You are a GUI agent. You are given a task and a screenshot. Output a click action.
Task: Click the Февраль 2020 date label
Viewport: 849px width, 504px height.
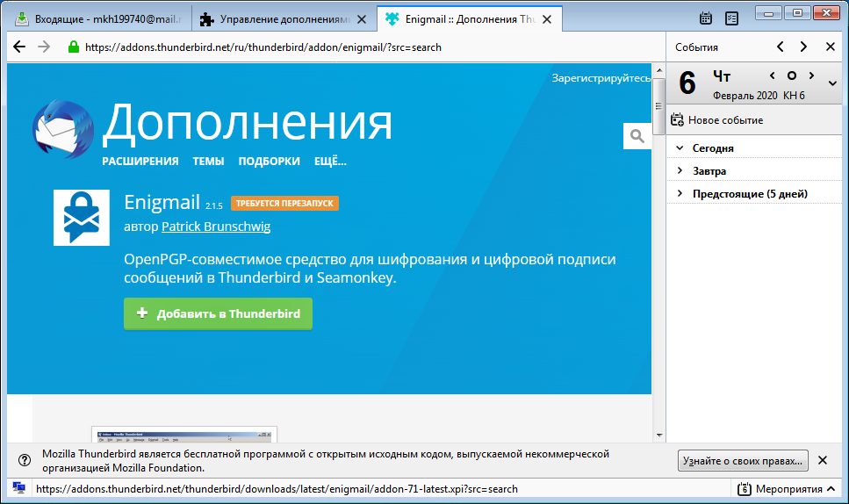(745, 96)
